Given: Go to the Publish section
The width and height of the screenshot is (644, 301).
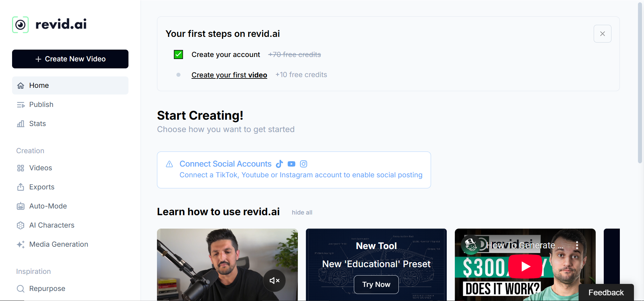Looking at the screenshot, I should coord(70,105).
